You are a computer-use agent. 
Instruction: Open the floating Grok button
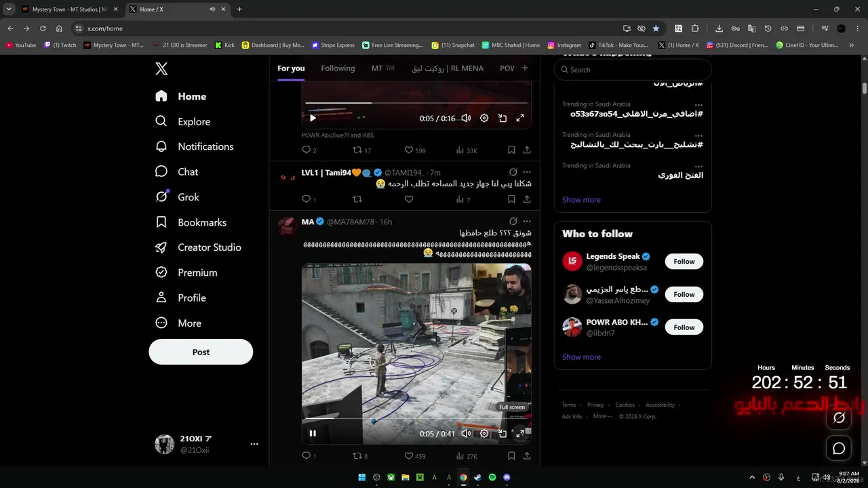click(839, 418)
